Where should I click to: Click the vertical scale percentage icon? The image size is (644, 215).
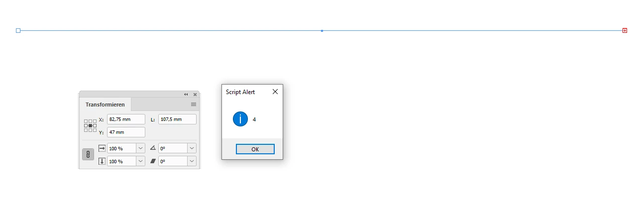pyautogui.click(x=102, y=161)
